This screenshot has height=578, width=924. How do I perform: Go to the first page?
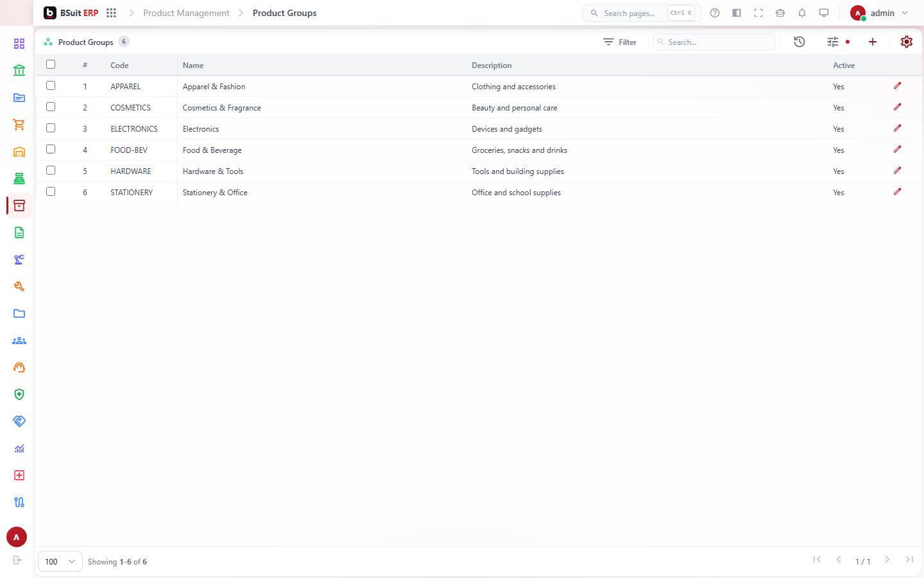(x=817, y=559)
